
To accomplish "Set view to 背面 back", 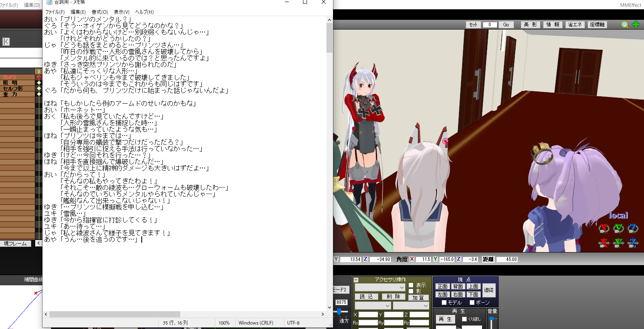I will coord(458,286).
